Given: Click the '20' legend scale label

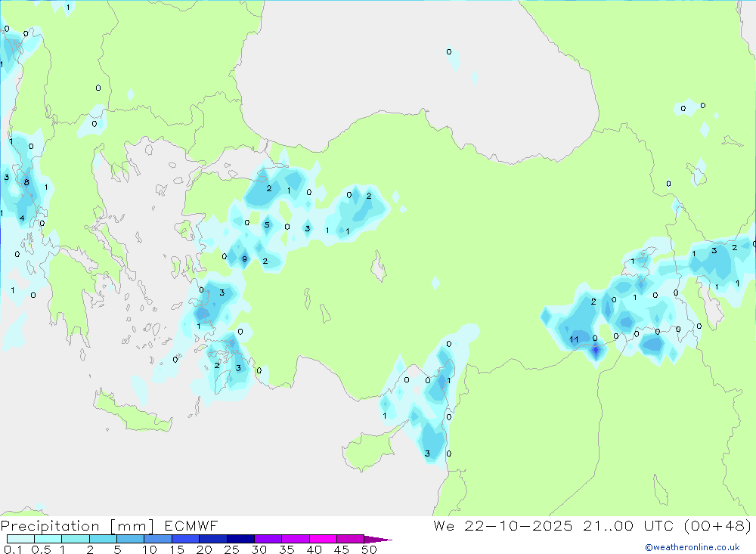Looking at the screenshot, I should (204, 549).
